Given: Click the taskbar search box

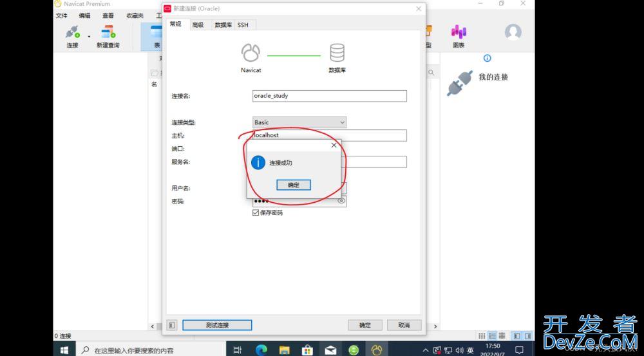Looking at the screenshot, I should [151, 350].
